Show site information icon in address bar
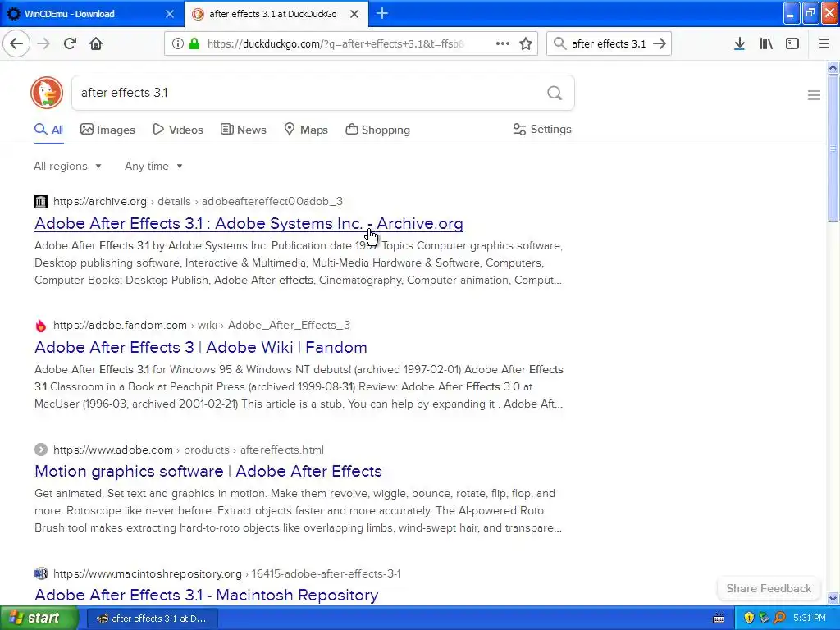The image size is (840, 630). tap(177, 43)
